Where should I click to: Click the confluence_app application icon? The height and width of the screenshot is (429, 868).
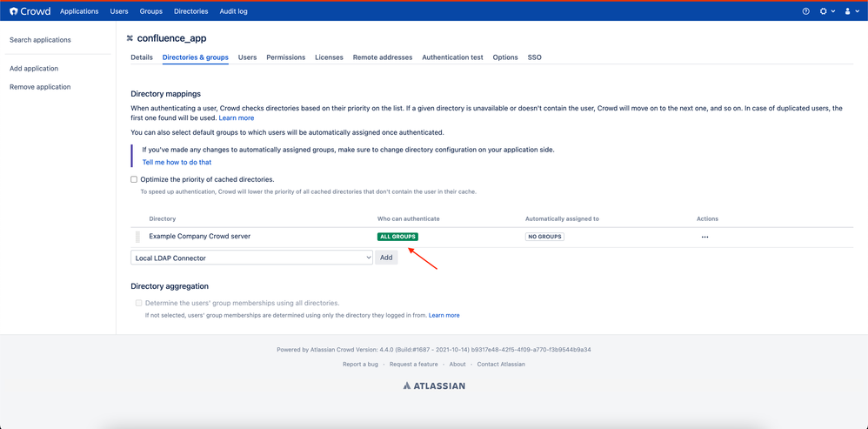click(x=130, y=38)
